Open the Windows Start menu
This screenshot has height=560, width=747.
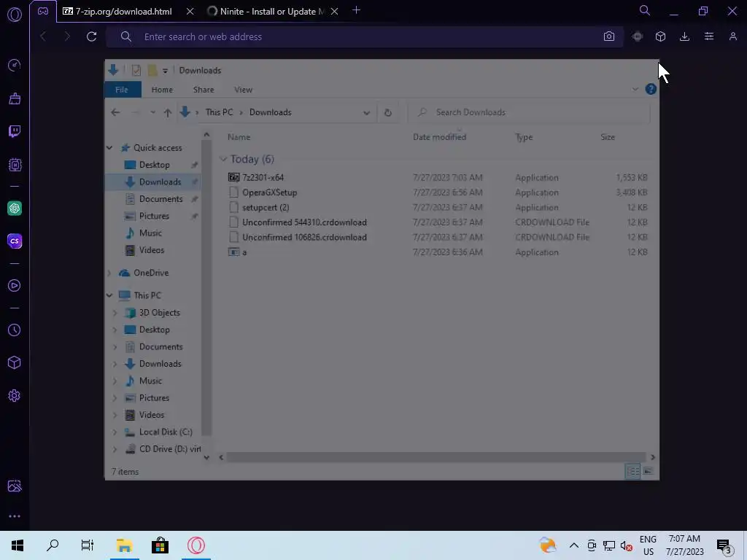click(18, 545)
